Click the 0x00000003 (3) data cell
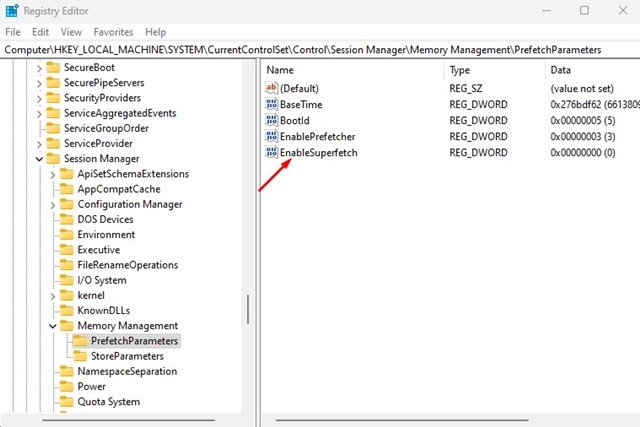Screen dimensions: 640x427 (583, 136)
